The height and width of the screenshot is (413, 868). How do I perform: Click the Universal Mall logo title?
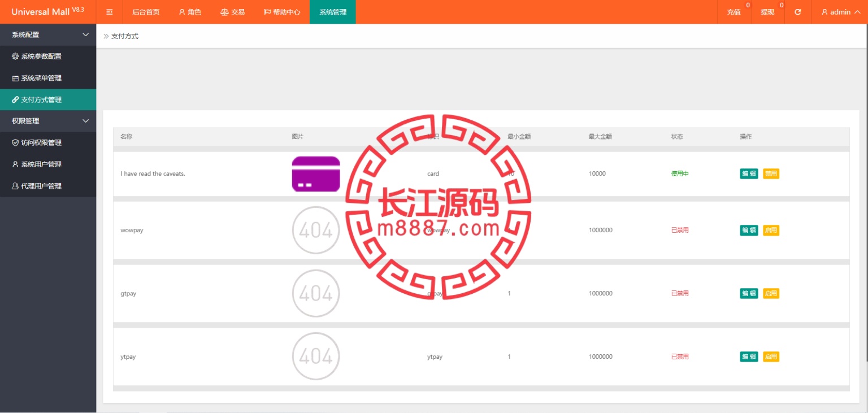(47, 11)
